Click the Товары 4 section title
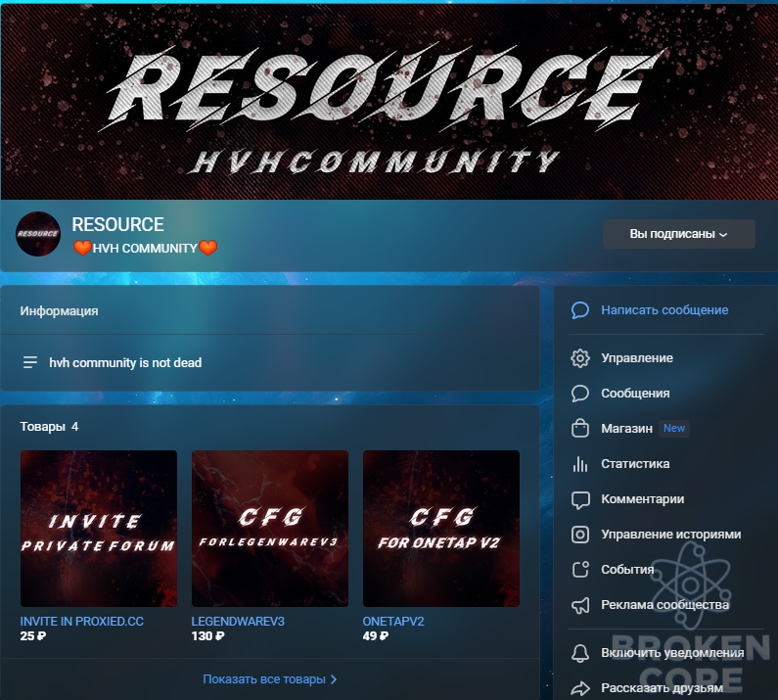This screenshot has width=778, height=700. (49, 427)
